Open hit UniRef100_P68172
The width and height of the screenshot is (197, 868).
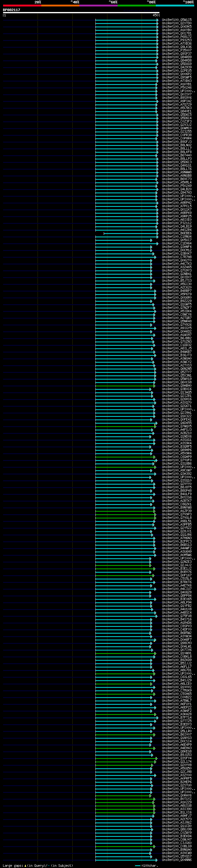(177, 37)
